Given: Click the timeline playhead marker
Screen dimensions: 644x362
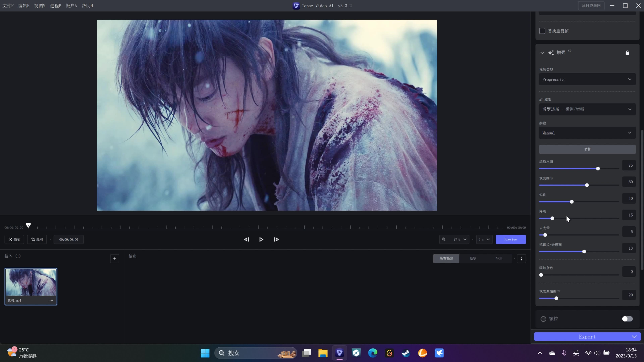Looking at the screenshot, I should point(28,225).
